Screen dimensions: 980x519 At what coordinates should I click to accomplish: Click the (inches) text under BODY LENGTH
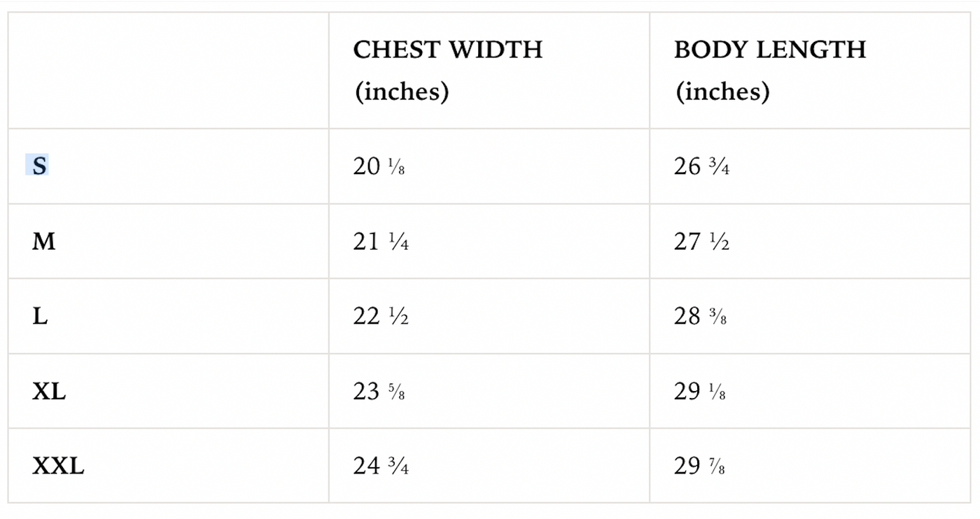[722, 92]
